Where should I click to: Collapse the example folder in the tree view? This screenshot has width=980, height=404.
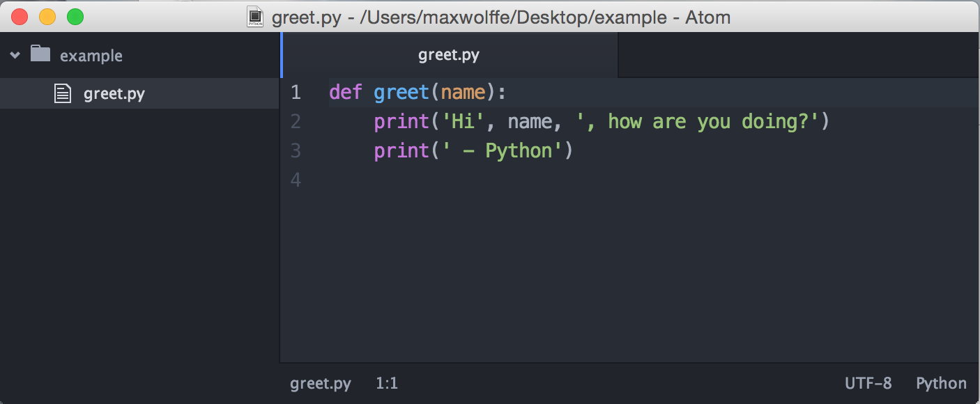15,55
